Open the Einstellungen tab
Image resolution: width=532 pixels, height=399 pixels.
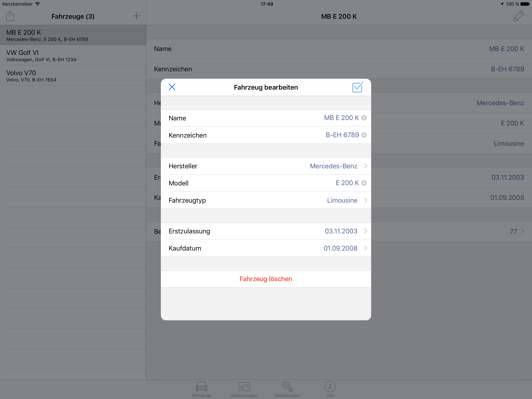[287, 389]
